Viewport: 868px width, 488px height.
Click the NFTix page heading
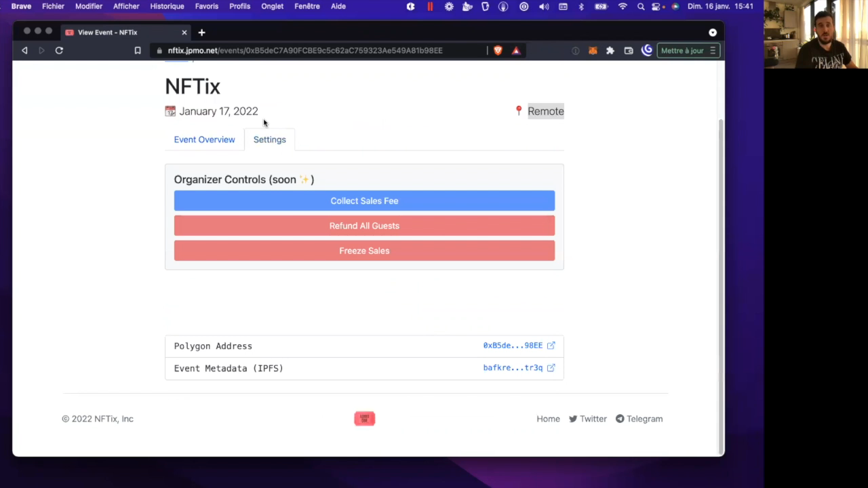coord(193,87)
